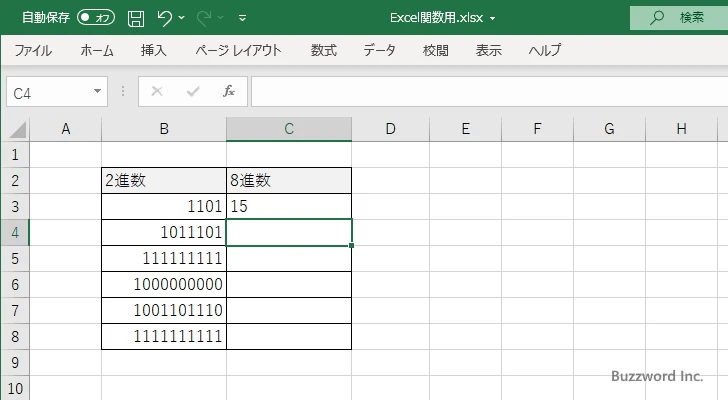
Task: Select column D header
Action: (x=390, y=129)
